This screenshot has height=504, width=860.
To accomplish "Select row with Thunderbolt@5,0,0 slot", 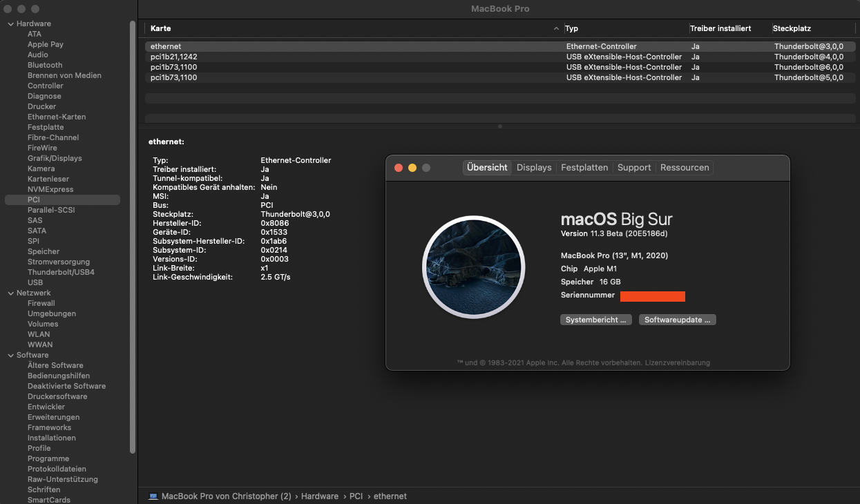I will 500,77.
